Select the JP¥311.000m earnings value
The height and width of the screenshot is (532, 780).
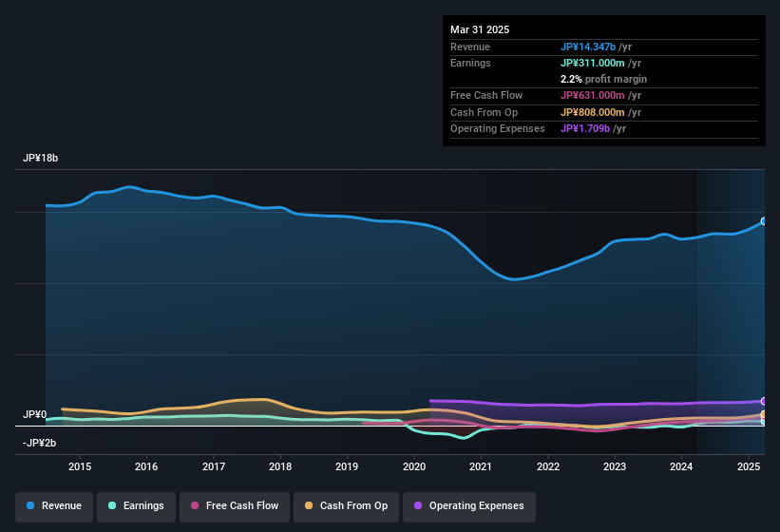(593, 63)
